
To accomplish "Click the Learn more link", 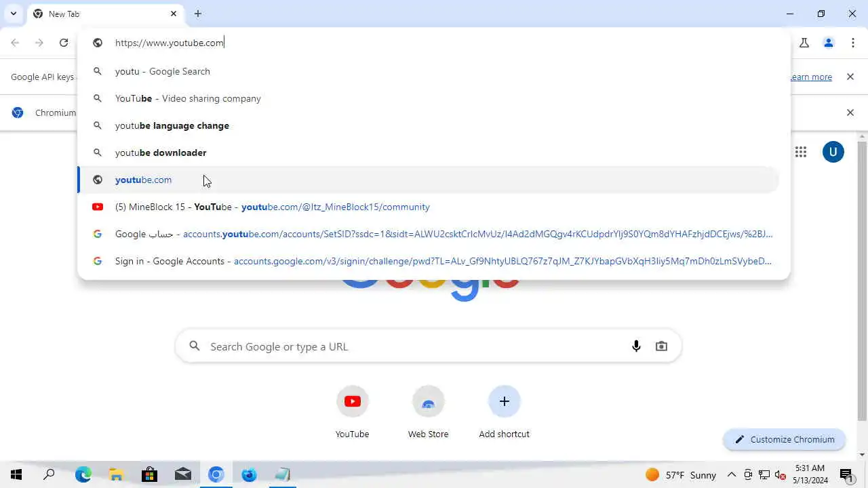I will 810,77.
